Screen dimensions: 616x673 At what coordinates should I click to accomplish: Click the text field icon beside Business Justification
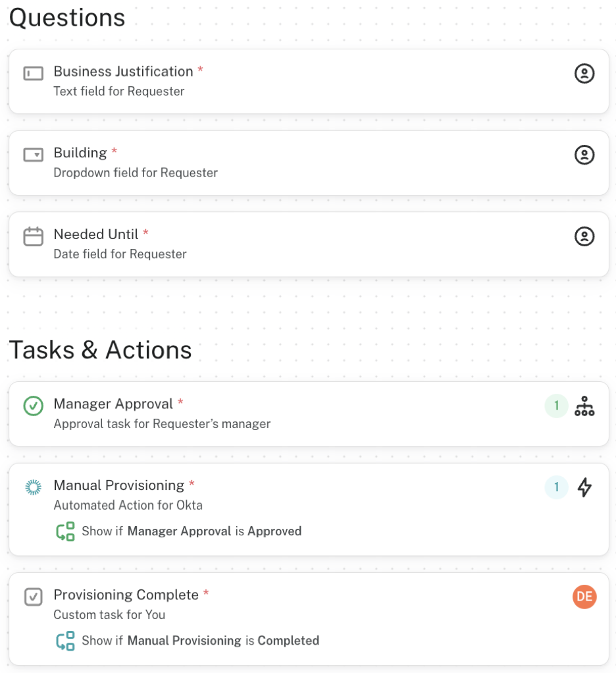click(33, 73)
